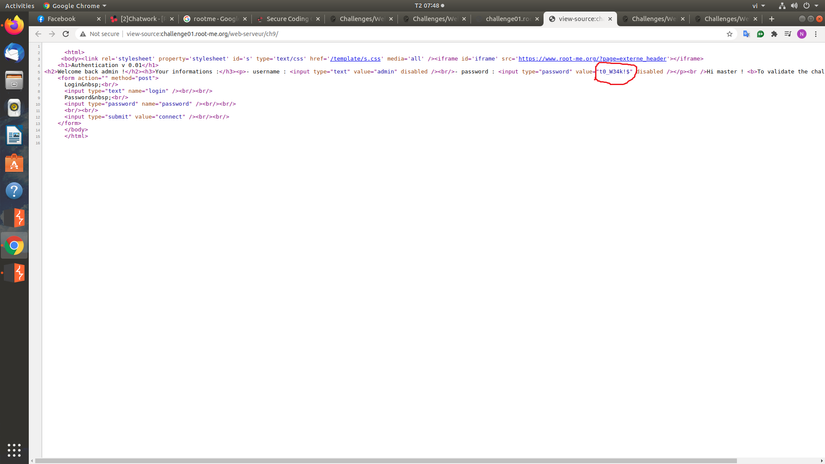The width and height of the screenshot is (825, 464).
Task: Click the 'Welcome back admin !' text
Action: click(x=89, y=72)
